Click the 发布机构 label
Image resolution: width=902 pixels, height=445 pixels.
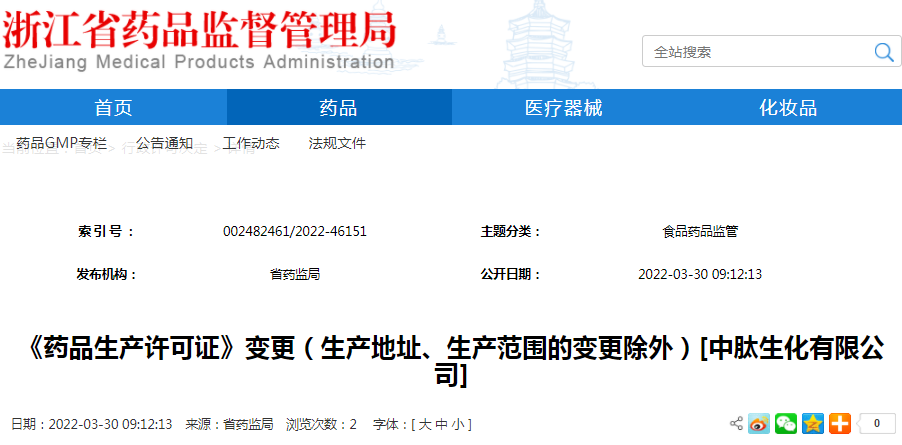tap(106, 274)
